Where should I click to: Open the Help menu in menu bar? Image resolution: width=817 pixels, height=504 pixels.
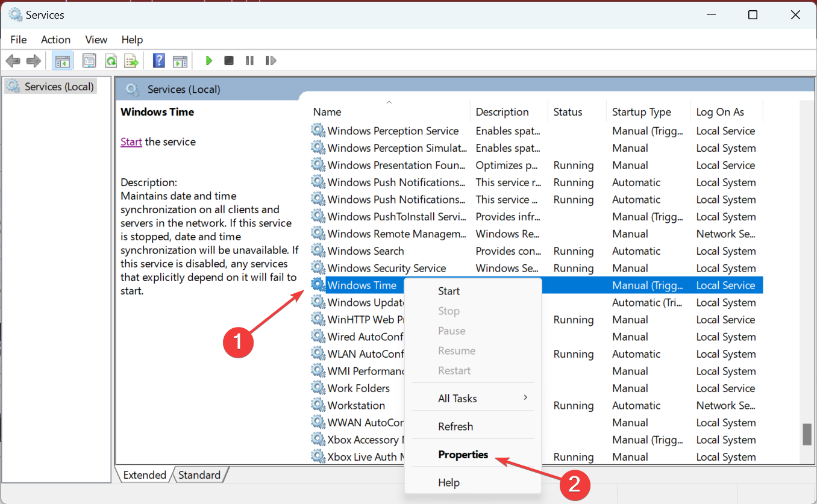point(132,40)
